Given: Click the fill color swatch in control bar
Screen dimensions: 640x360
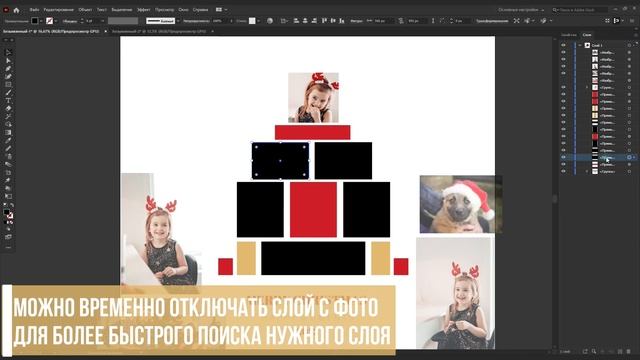Looking at the screenshot, I should pos(35,21).
